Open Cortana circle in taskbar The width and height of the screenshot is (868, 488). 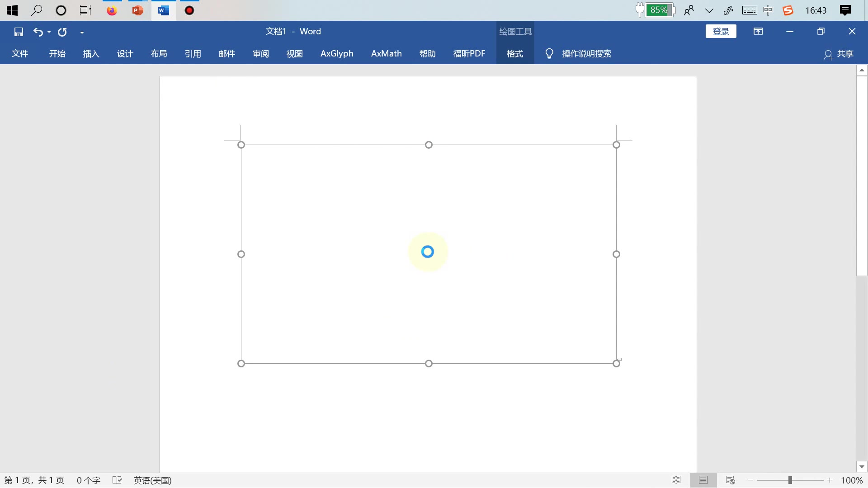tap(61, 10)
